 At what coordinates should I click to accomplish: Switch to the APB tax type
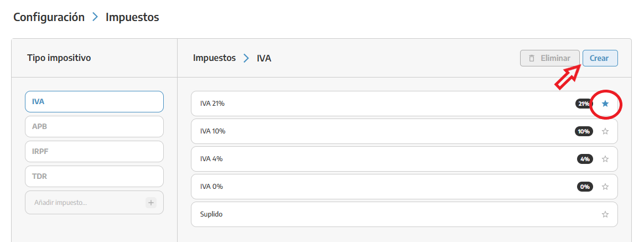pyautogui.click(x=95, y=127)
